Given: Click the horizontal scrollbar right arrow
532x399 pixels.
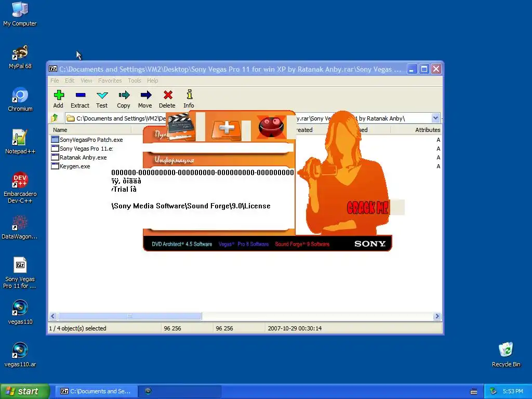Looking at the screenshot, I should click(x=437, y=316).
